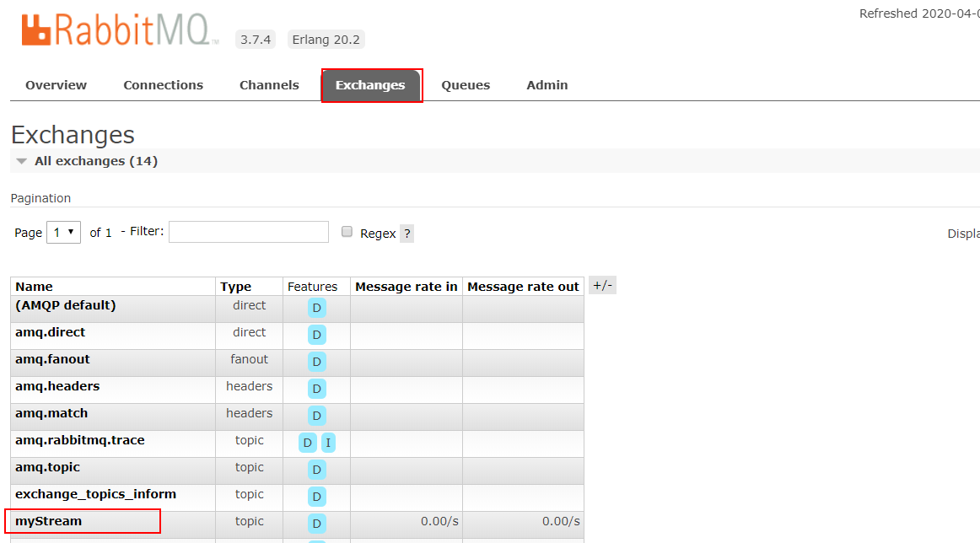The image size is (980, 543).
Task: Click the D badge for amq.rabbitmq.trace
Action: pyautogui.click(x=308, y=443)
